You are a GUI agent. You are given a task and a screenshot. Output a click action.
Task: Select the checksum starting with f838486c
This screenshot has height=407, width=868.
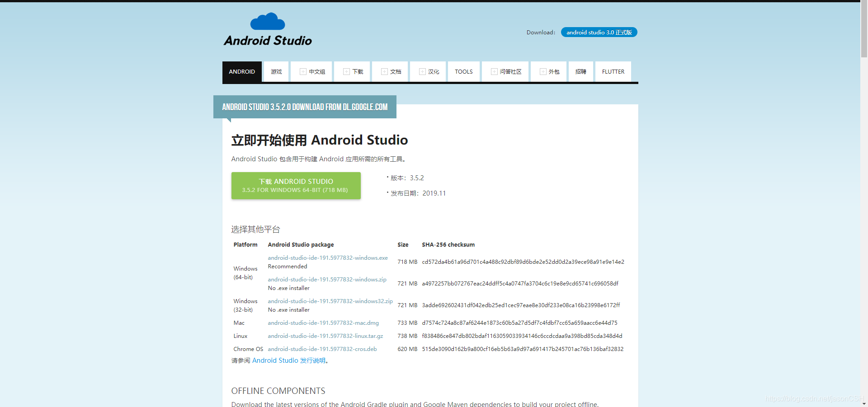(522, 336)
